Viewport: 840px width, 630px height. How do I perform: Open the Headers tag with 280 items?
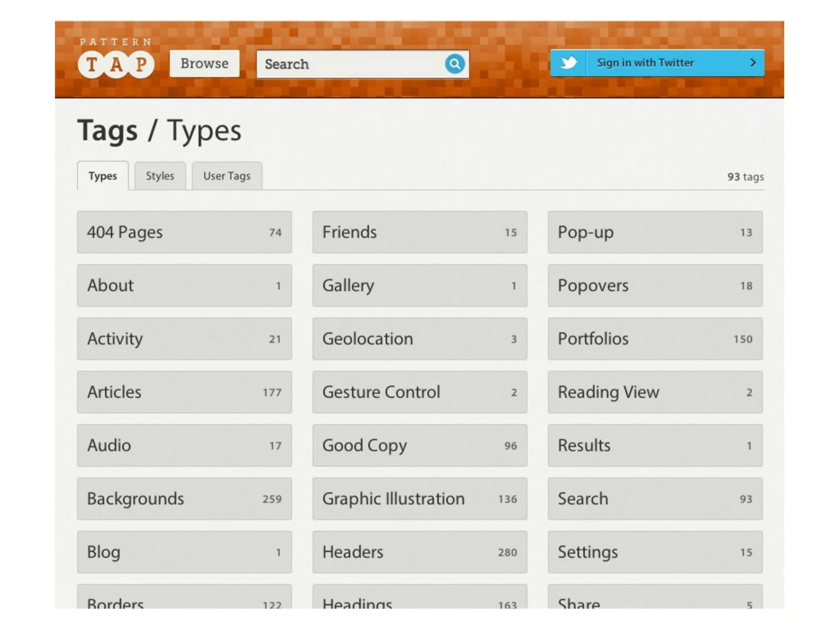point(420,552)
